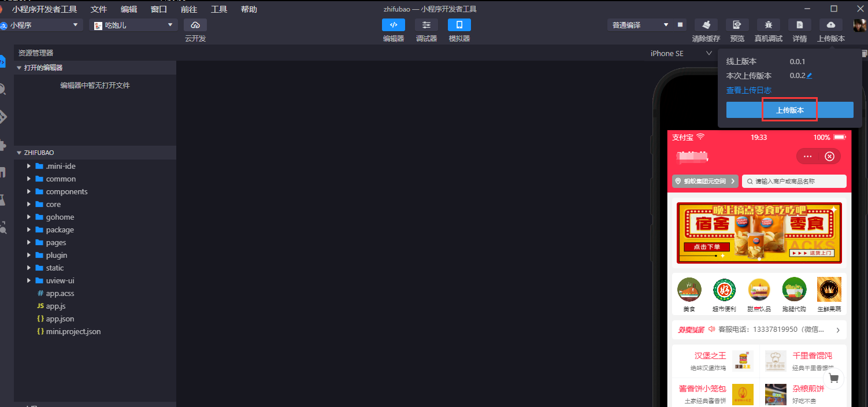Viewport: 868px width, 407px height.
Task: Open the 编辑 menu
Action: click(x=129, y=9)
